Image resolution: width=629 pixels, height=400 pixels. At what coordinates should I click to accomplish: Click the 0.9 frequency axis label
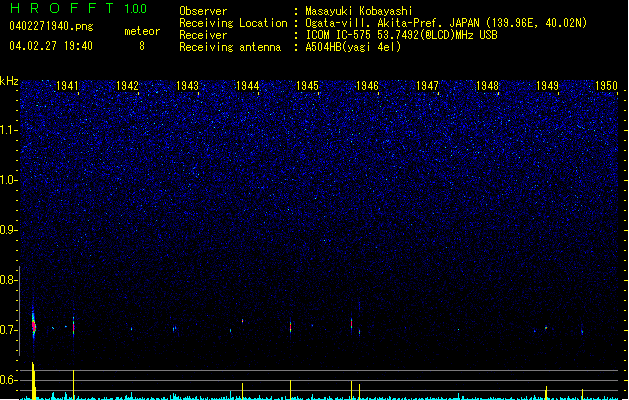8,230
